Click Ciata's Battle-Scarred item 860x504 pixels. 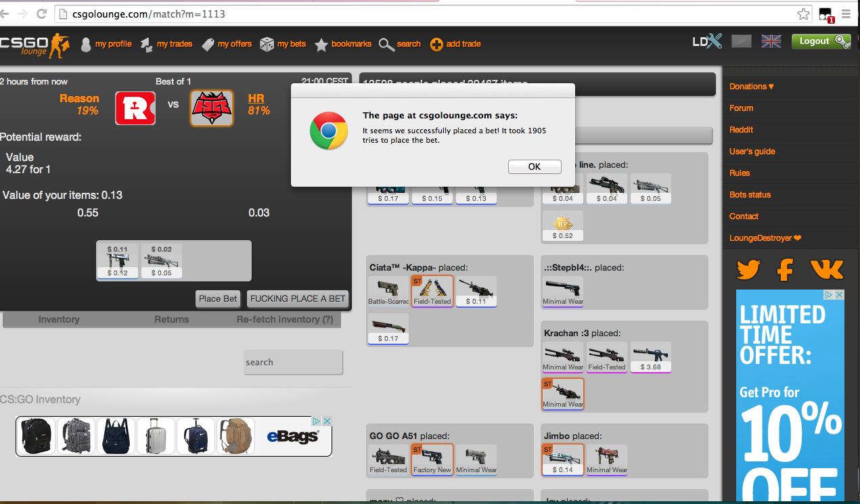(388, 292)
